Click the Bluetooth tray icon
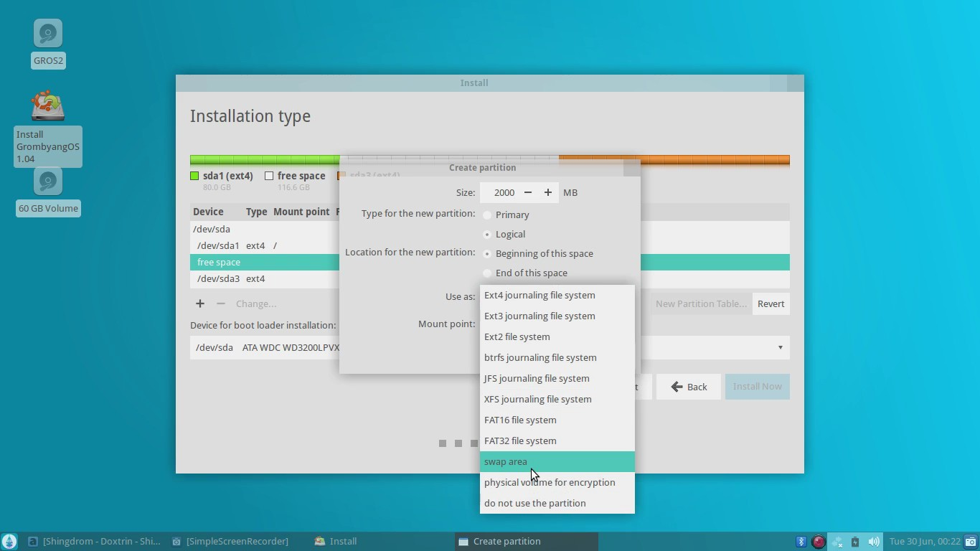 pyautogui.click(x=801, y=542)
